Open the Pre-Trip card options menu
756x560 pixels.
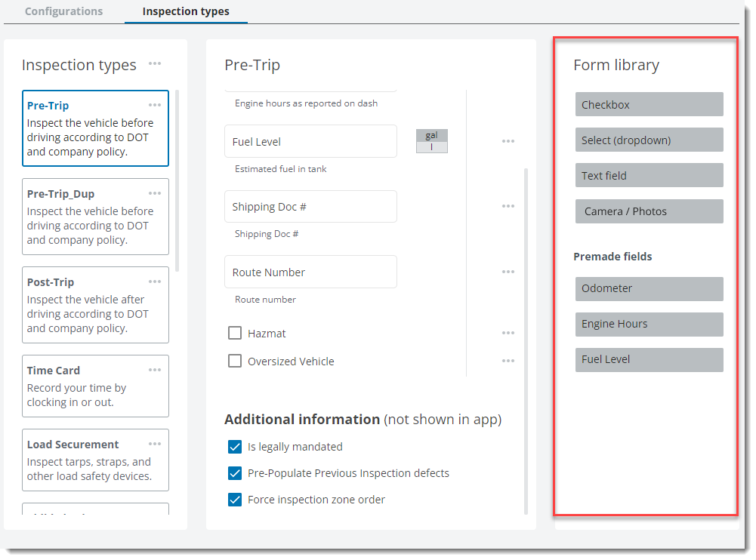click(155, 105)
